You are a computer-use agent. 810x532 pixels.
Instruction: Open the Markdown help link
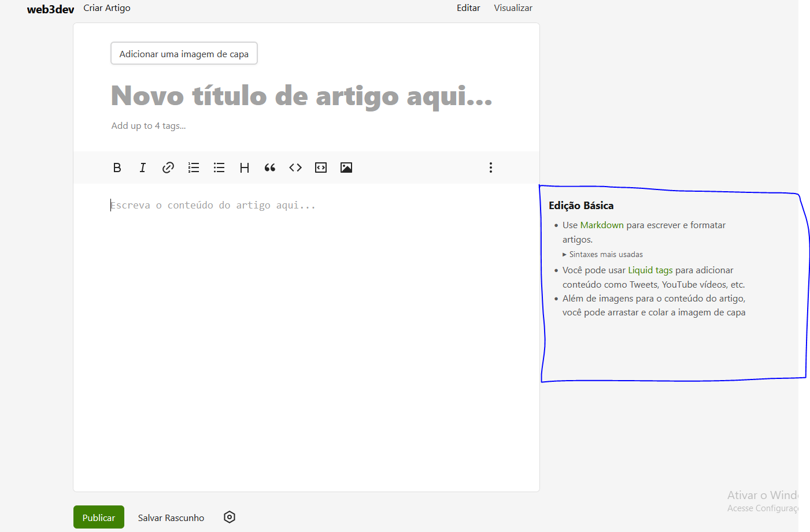602,225
